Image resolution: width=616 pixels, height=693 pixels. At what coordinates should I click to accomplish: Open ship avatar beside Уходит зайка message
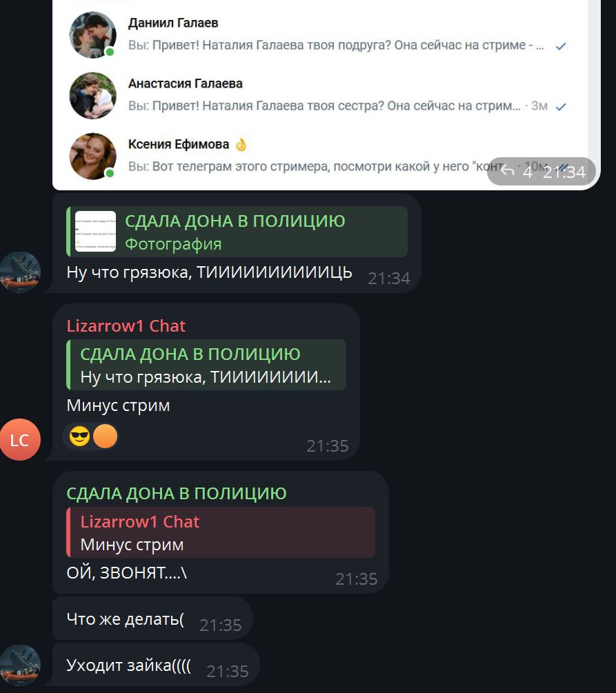tap(20, 665)
